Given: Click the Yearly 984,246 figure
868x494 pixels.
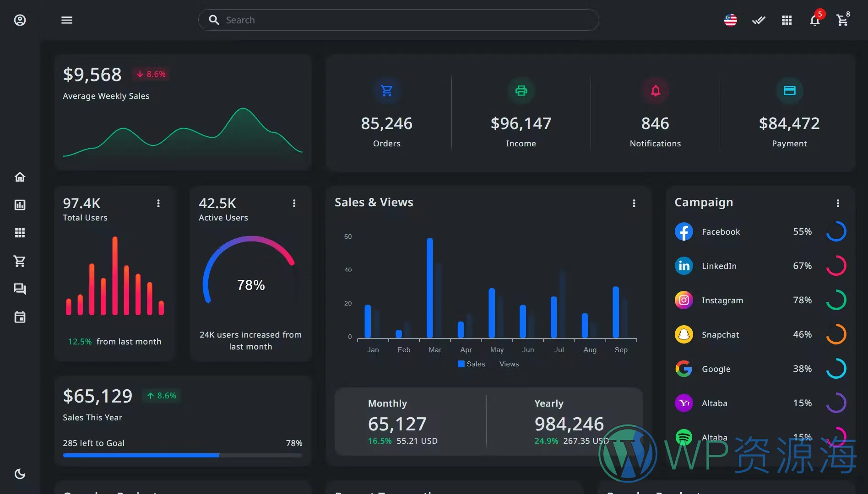Looking at the screenshot, I should [x=569, y=424].
